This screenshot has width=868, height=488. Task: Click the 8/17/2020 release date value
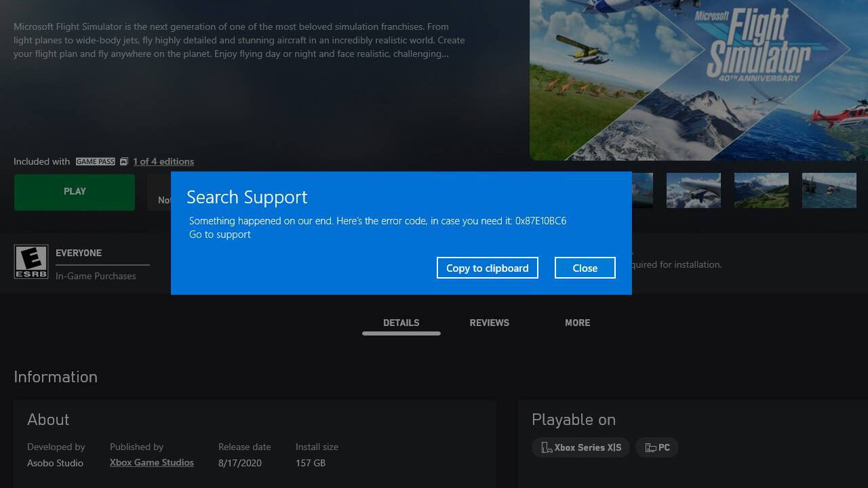pyautogui.click(x=239, y=463)
